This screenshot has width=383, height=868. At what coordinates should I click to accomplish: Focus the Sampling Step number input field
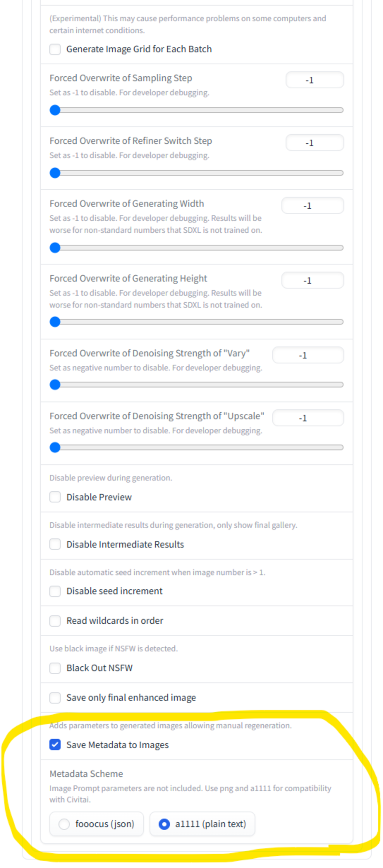(x=314, y=80)
